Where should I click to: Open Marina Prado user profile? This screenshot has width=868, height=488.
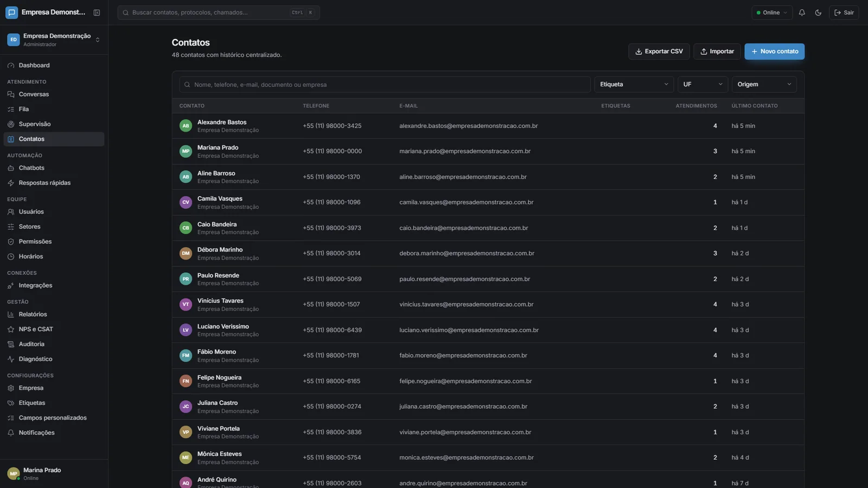tap(54, 473)
